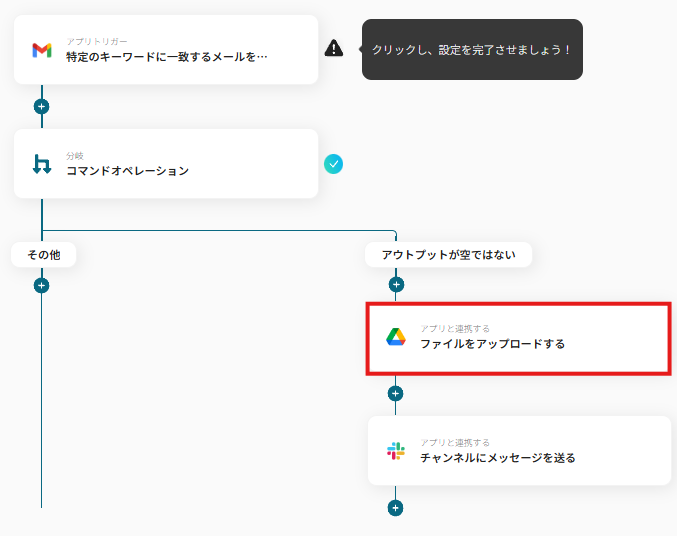Add a step under the その他 branch
The height and width of the screenshot is (536, 677).
41,285
